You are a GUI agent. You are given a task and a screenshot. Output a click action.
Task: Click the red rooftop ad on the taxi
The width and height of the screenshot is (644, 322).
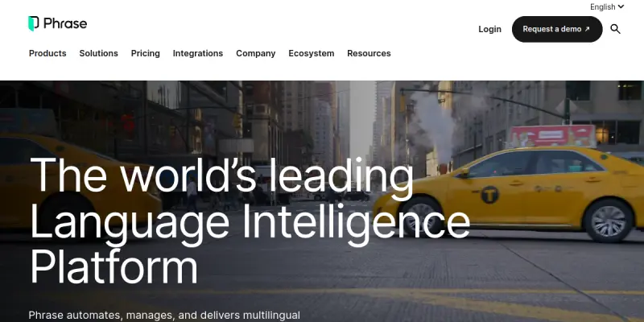pyautogui.click(x=553, y=136)
